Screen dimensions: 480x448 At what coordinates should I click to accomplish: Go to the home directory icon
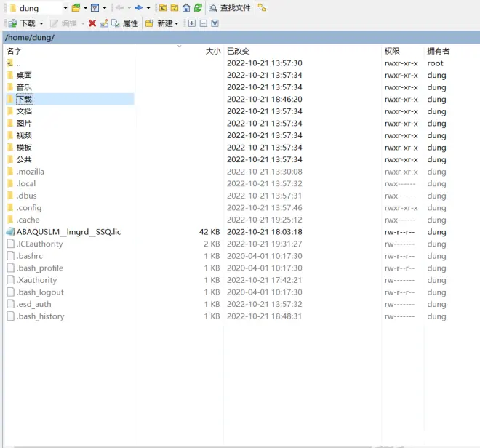click(186, 8)
